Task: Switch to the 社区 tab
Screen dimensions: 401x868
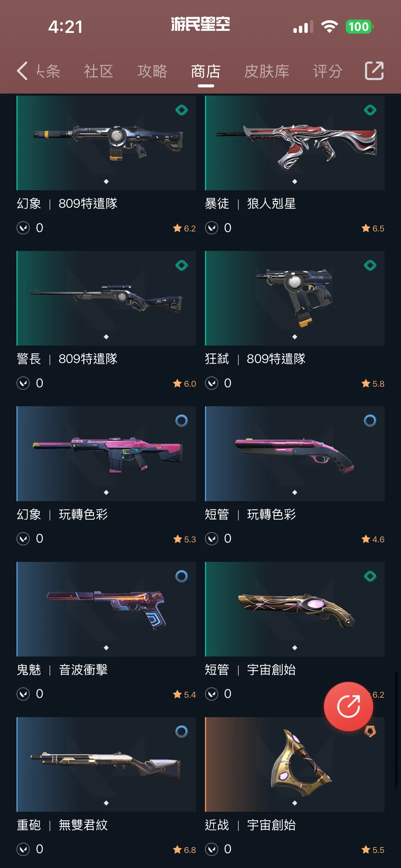Action: 98,71
